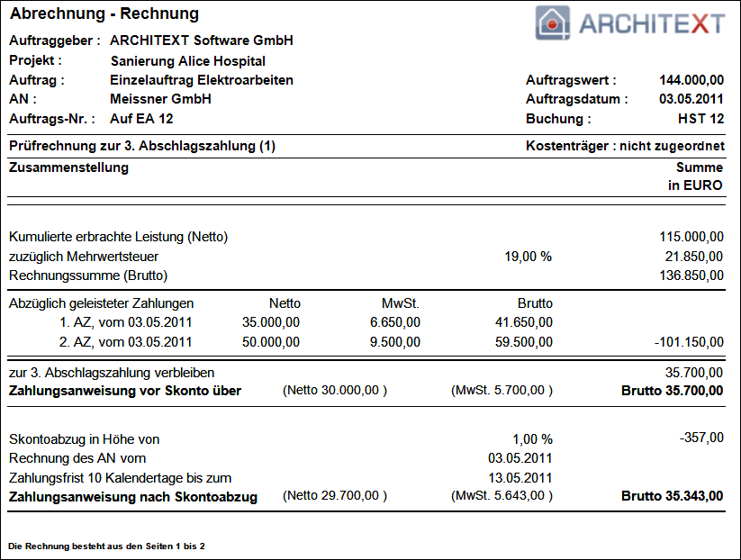
Task: Click the 'Auftraggeber :' field label
Action: tap(55, 41)
